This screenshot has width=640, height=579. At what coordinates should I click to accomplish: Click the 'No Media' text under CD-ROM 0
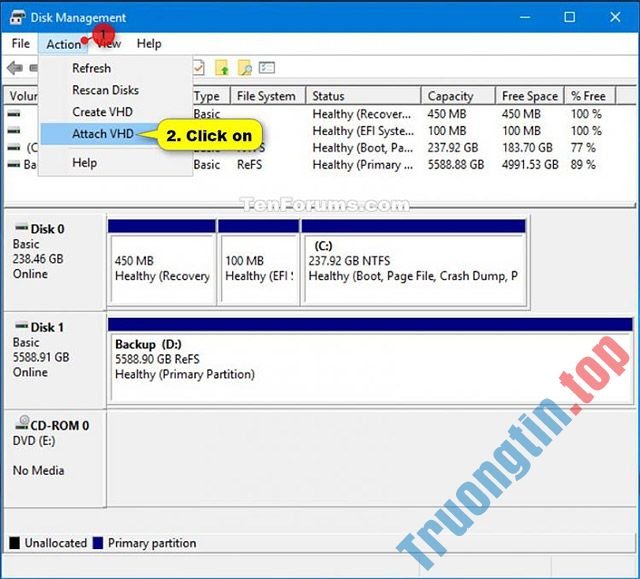(38, 470)
